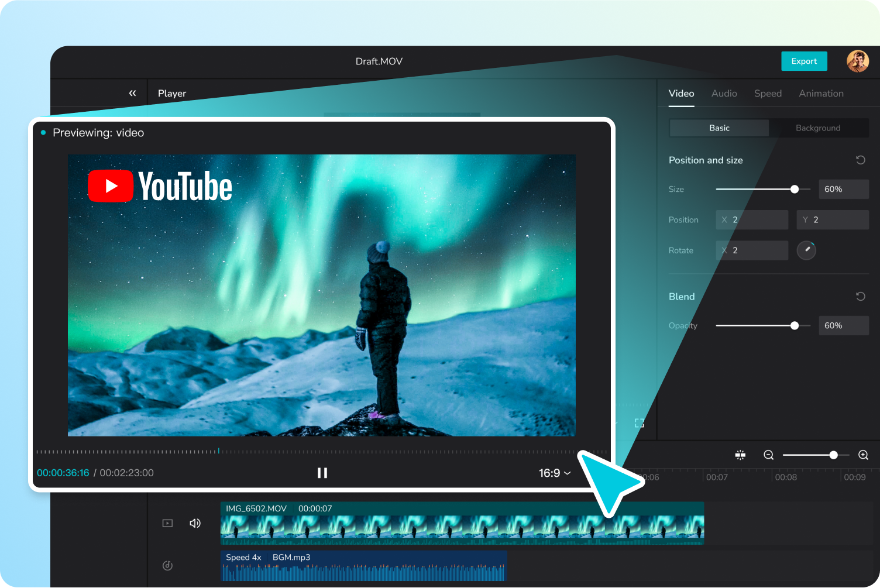Click the 00:09 timeline ruler mark

[854, 477]
